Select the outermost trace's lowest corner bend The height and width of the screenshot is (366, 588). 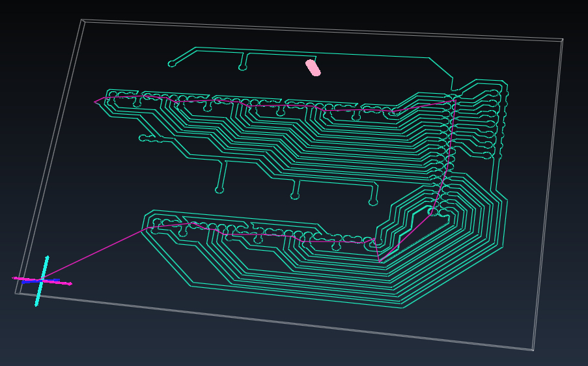pyautogui.click(x=402, y=308)
